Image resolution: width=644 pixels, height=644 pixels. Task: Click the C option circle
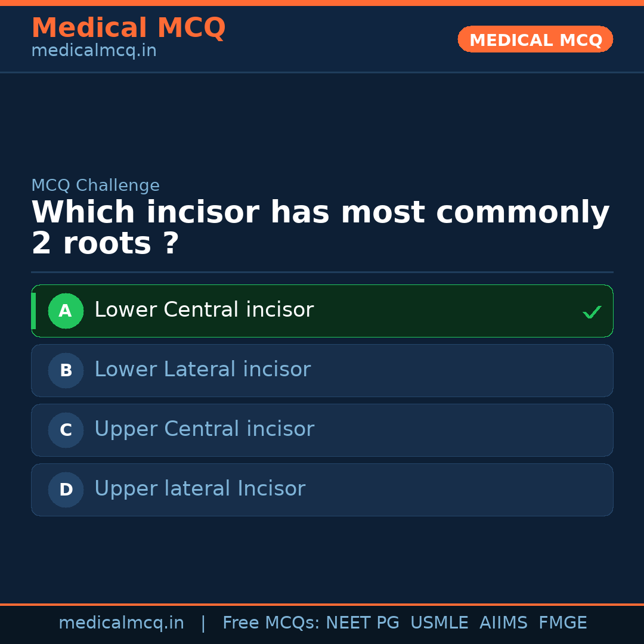[66, 430]
